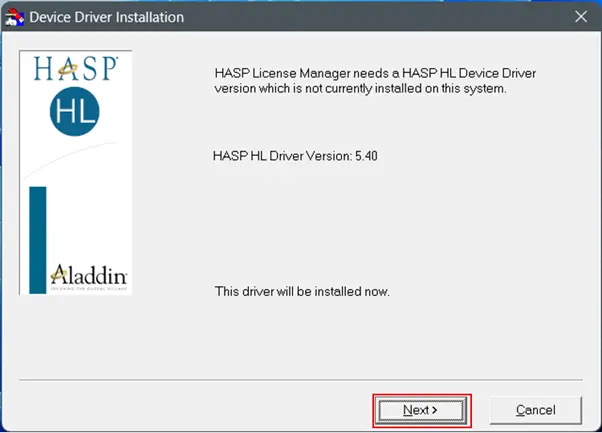Screen dimensions: 602x433
Task: Click the 'HASP HL Driver Version: 5.40' text
Action: point(295,156)
